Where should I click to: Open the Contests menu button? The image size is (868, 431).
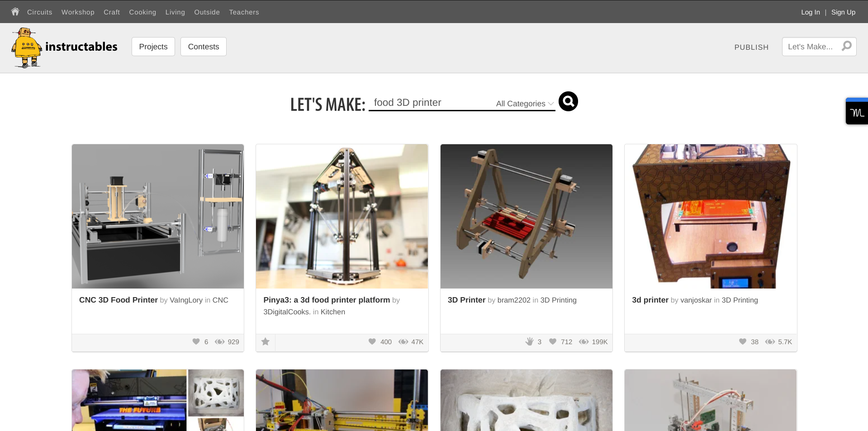coord(204,47)
